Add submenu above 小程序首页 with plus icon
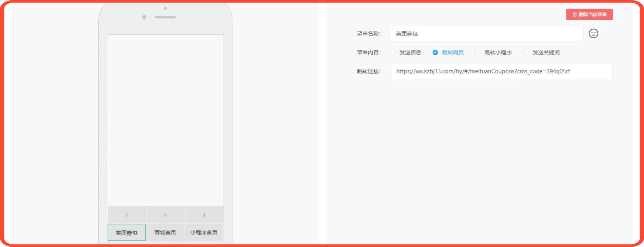The height and width of the screenshot is (247, 644). click(x=204, y=215)
